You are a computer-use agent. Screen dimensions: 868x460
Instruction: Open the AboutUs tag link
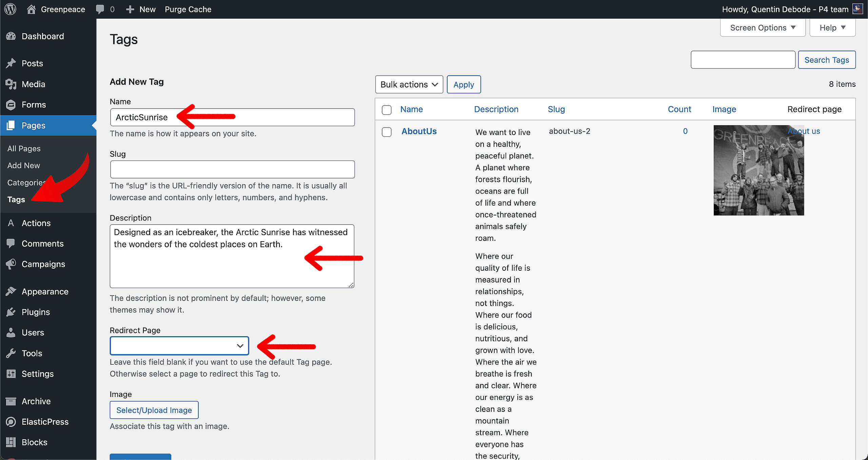tap(419, 131)
